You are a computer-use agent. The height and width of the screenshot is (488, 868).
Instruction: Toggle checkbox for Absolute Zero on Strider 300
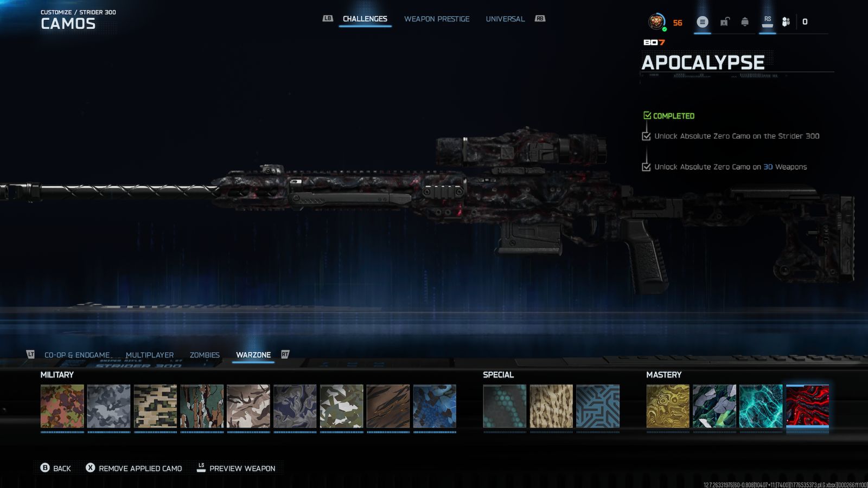tap(646, 137)
